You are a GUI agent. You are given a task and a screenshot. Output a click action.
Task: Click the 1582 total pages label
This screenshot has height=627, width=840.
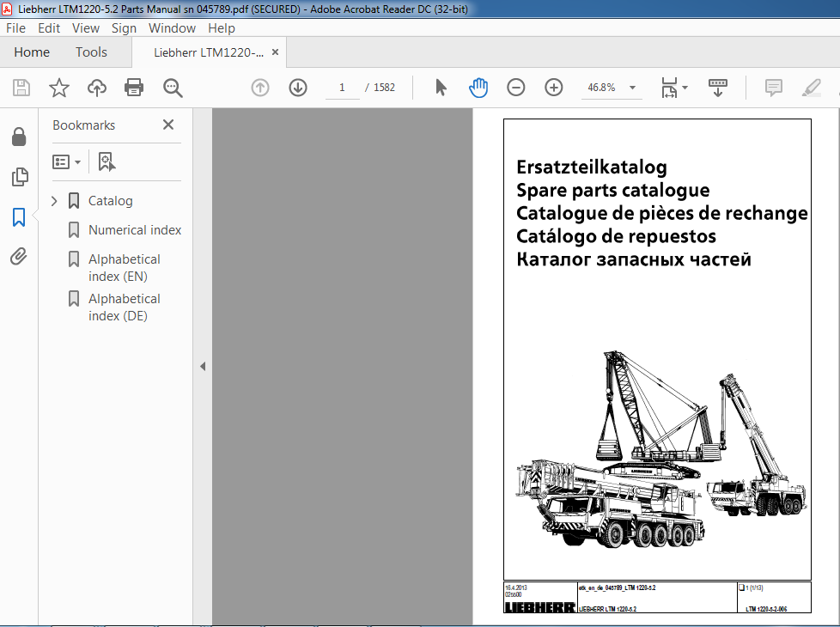pos(384,88)
